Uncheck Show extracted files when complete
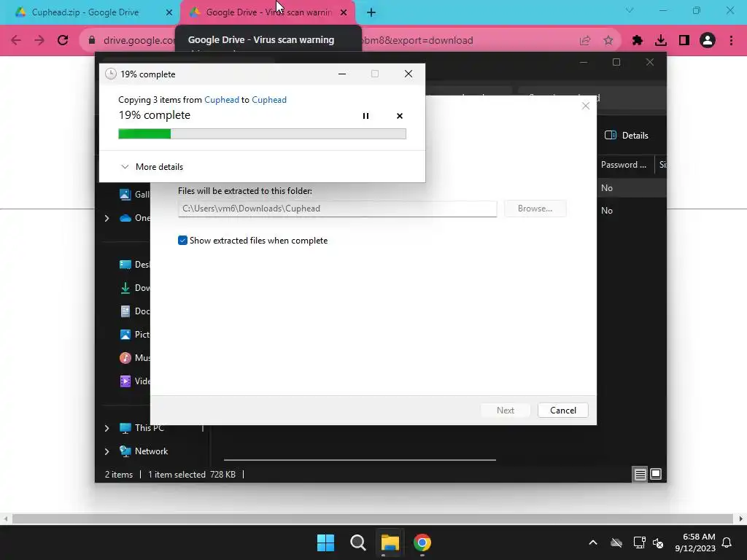This screenshot has width=747, height=560. click(182, 241)
